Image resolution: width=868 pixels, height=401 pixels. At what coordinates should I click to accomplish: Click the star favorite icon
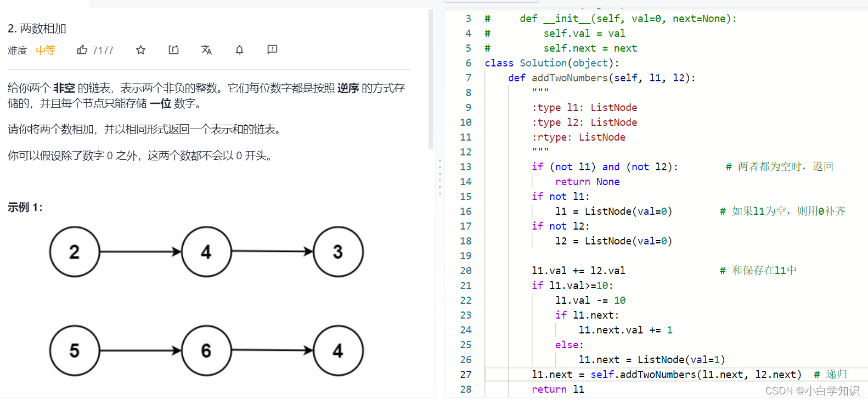(x=140, y=50)
